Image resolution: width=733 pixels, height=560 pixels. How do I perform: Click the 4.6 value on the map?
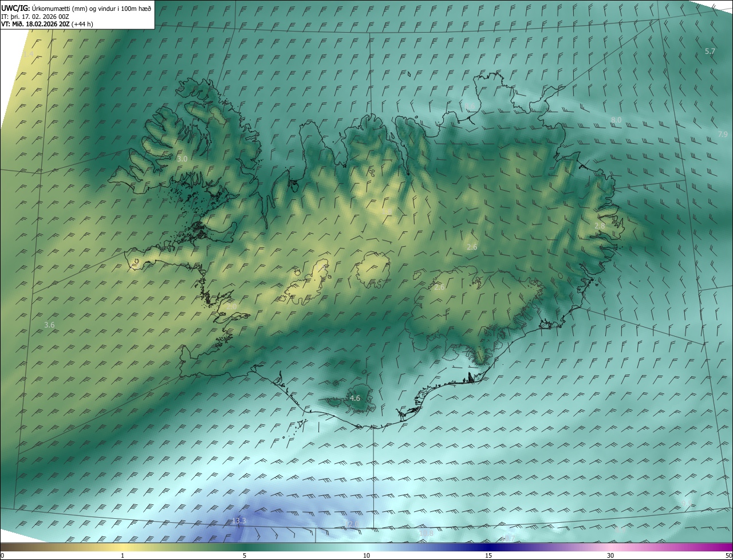[x=355, y=398]
